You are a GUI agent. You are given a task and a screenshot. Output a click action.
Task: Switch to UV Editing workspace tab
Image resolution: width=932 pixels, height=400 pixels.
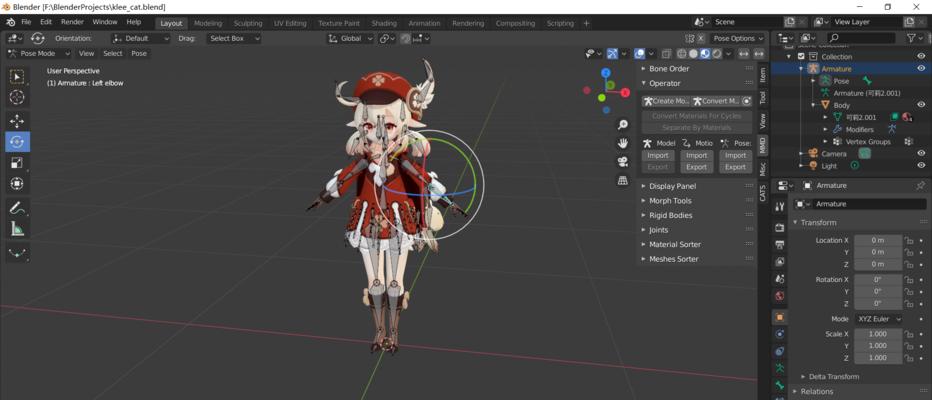[x=290, y=23]
